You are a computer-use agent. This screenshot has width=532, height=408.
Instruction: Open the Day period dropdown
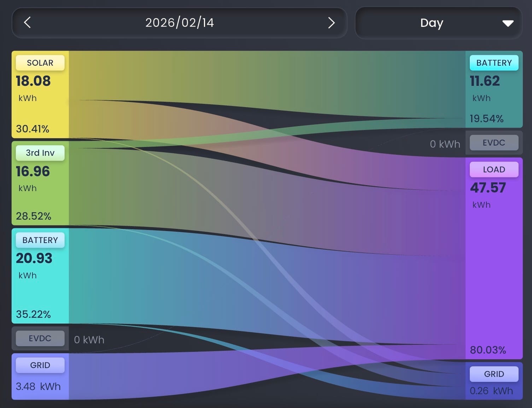tap(438, 23)
